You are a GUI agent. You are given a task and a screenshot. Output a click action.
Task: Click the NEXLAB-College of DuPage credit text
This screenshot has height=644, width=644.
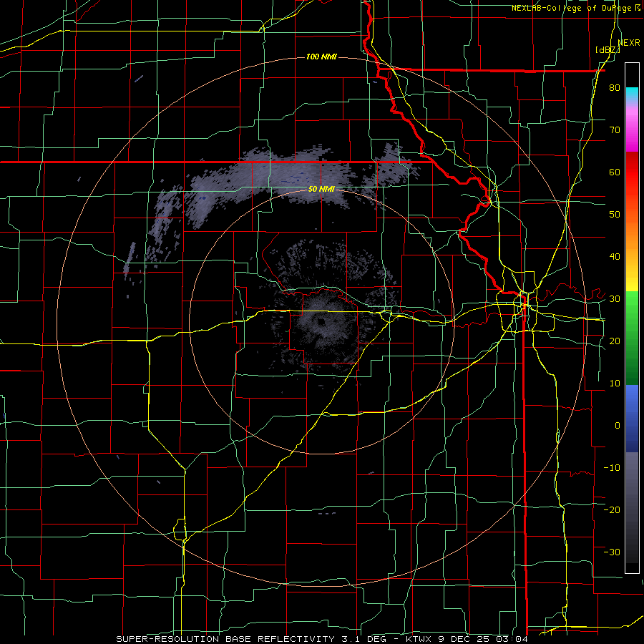576,8
